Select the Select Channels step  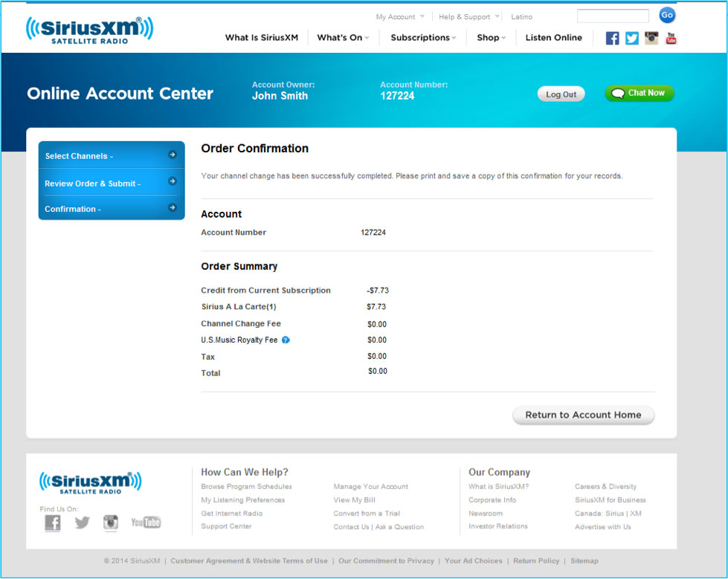coord(112,155)
